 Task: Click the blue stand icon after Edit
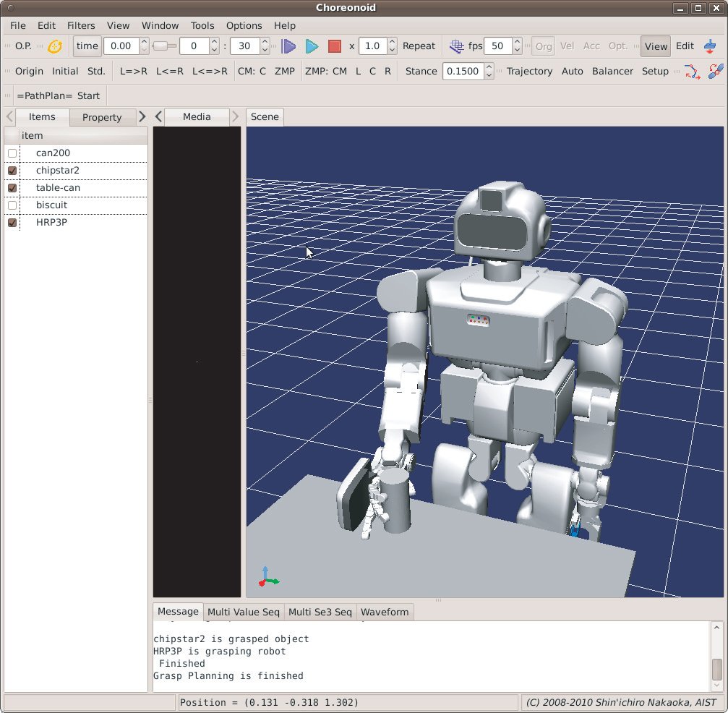[709, 46]
